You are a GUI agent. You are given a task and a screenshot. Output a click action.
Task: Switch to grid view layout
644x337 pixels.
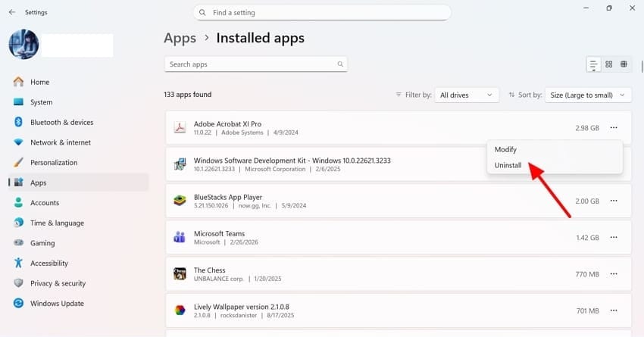608,64
